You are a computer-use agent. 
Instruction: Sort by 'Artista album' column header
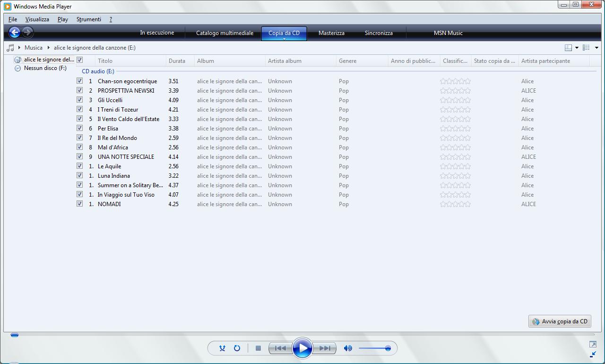pyautogui.click(x=301, y=61)
